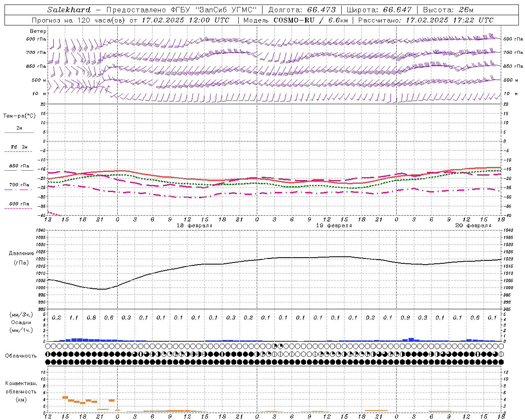Click the "10 м" wind level label at left

[x=39, y=94]
